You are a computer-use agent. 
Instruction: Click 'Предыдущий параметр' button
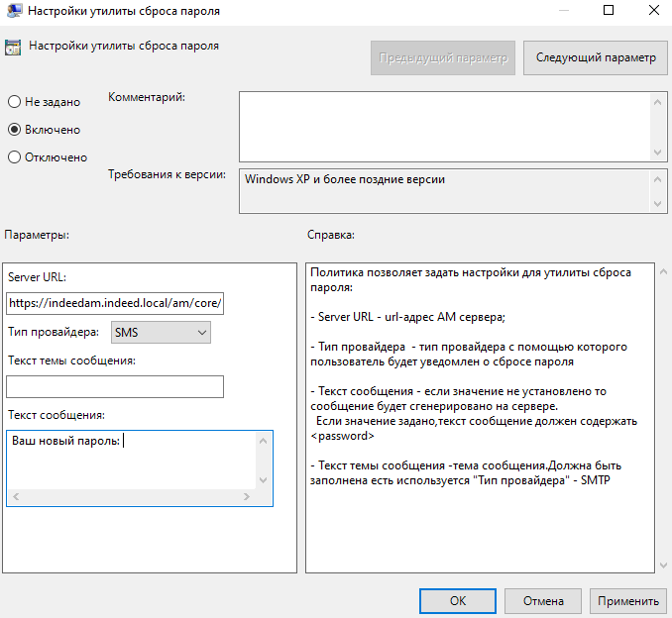pyautogui.click(x=444, y=58)
